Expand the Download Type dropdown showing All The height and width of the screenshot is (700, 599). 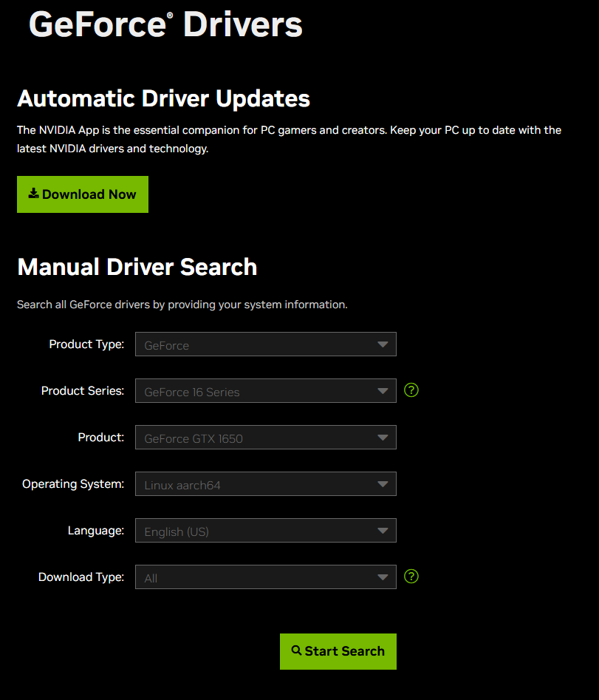[x=265, y=577]
